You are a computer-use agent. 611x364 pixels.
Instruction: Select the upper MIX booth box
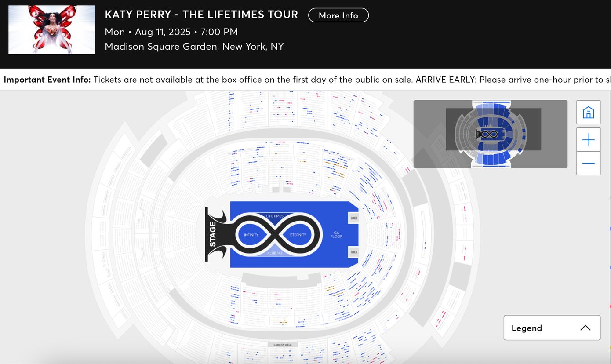pos(354,218)
